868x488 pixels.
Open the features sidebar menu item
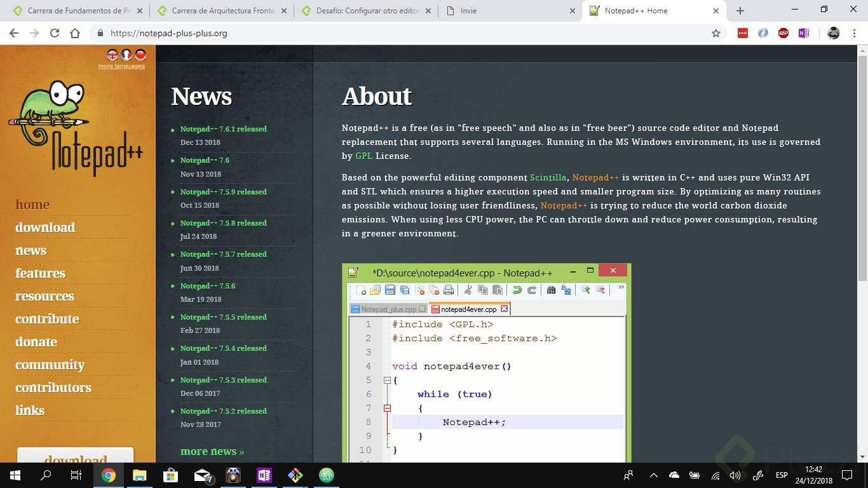(41, 273)
